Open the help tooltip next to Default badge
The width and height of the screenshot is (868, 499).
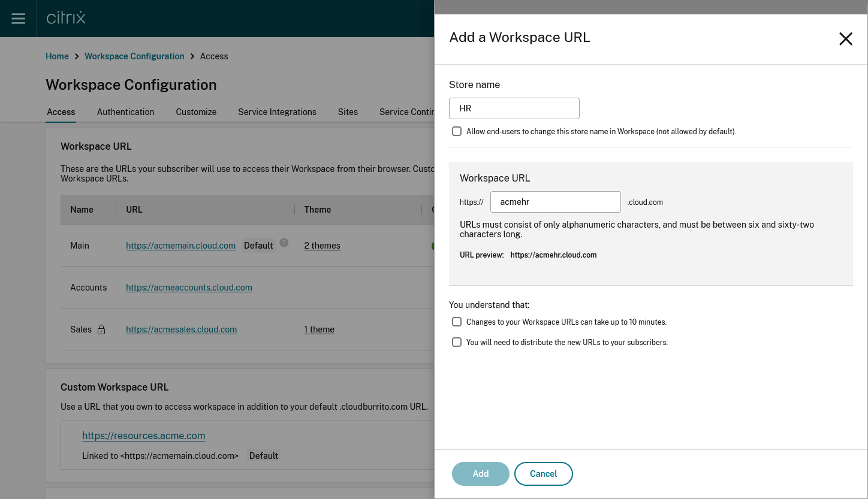point(284,242)
